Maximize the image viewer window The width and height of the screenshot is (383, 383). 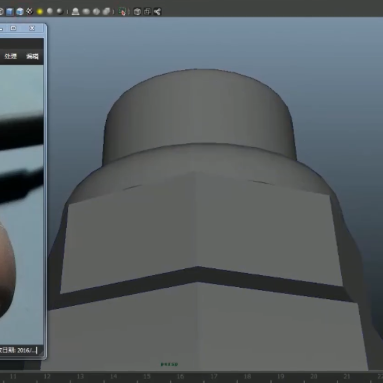pyautogui.click(x=14, y=28)
